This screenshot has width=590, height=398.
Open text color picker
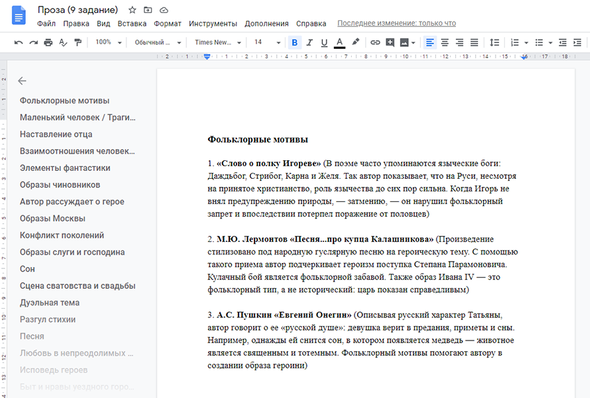tap(339, 43)
